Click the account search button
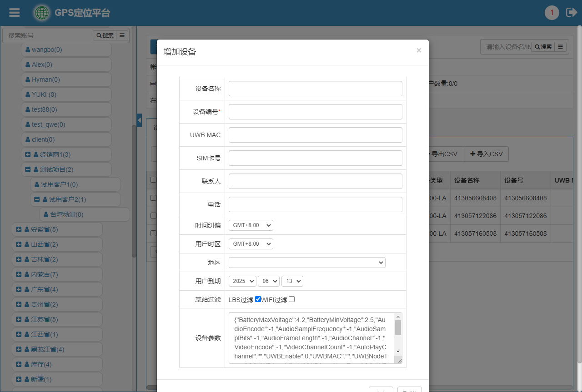Screen dimensions: 582x392 105,35
